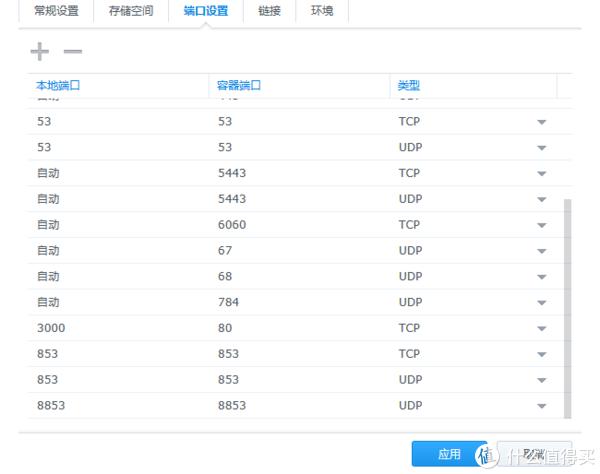The height and width of the screenshot is (474, 600).
Task: Go to the 链接 tab
Action: (x=269, y=11)
